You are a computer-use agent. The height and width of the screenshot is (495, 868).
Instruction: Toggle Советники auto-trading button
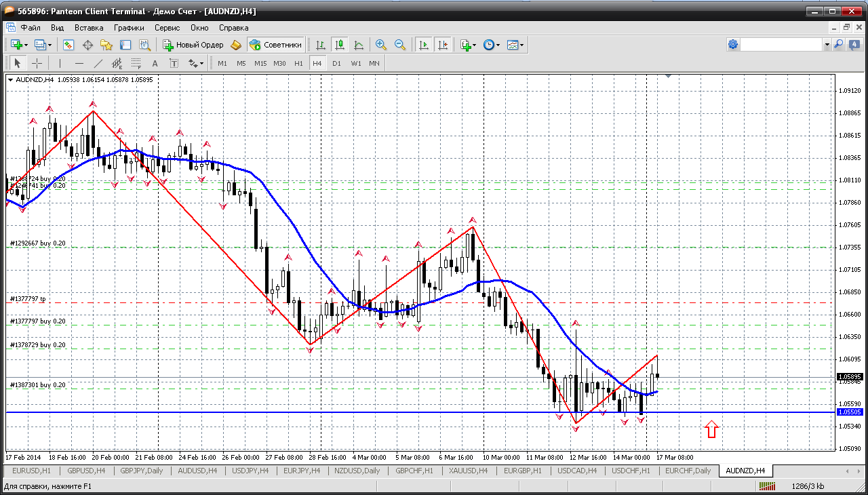click(276, 45)
